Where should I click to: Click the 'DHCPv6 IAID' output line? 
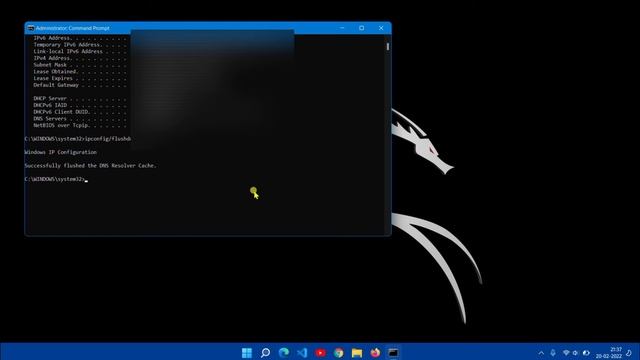80,105
